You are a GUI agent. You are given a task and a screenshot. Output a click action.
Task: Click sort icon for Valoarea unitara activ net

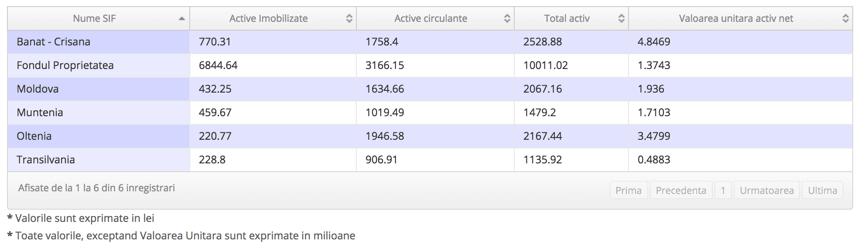845,18
